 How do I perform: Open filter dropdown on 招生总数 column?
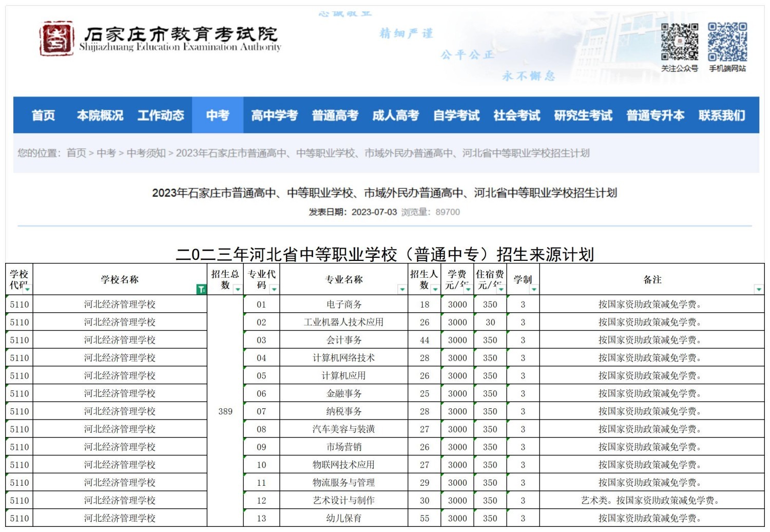pyautogui.click(x=237, y=290)
